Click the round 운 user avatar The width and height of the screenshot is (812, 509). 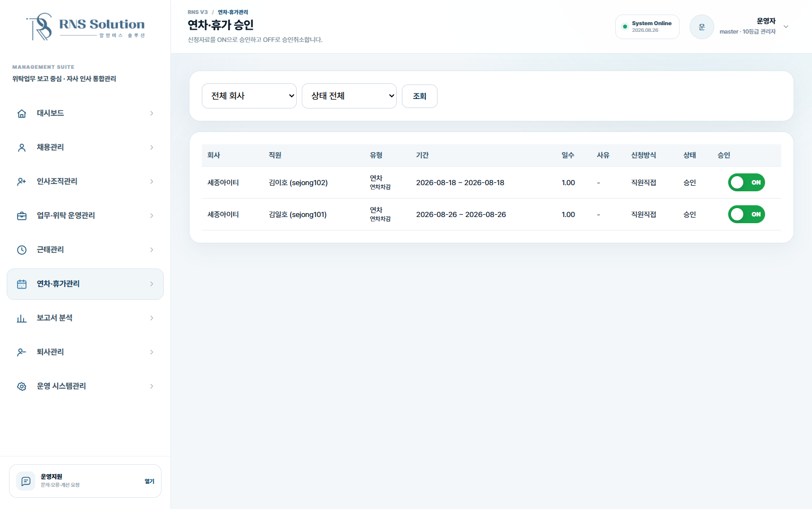pyautogui.click(x=702, y=27)
